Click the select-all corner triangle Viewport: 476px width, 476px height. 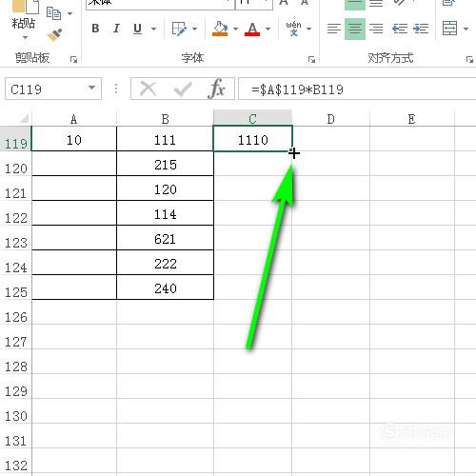24,119
